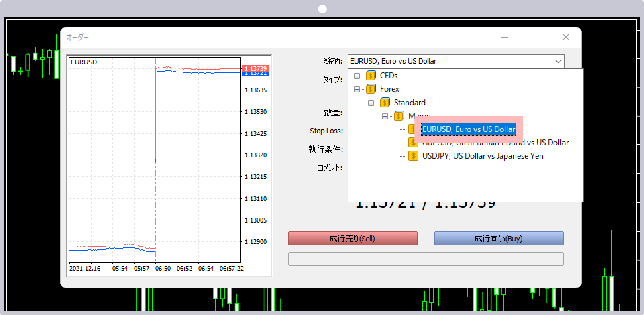Viewport: 644px width, 315px height.
Task: Click the 成行買い(Buy) button
Action: [499, 238]
